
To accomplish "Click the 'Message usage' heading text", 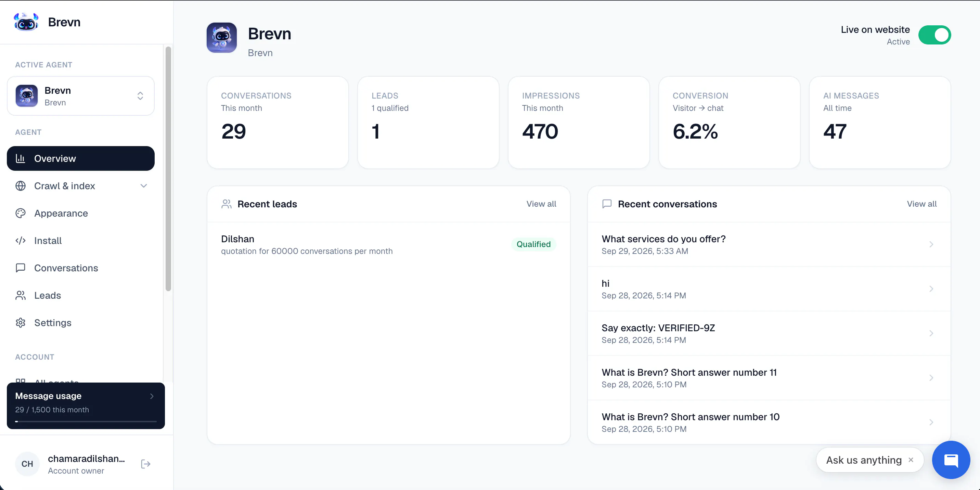I will pyautogui.click(x=48, y=396).
